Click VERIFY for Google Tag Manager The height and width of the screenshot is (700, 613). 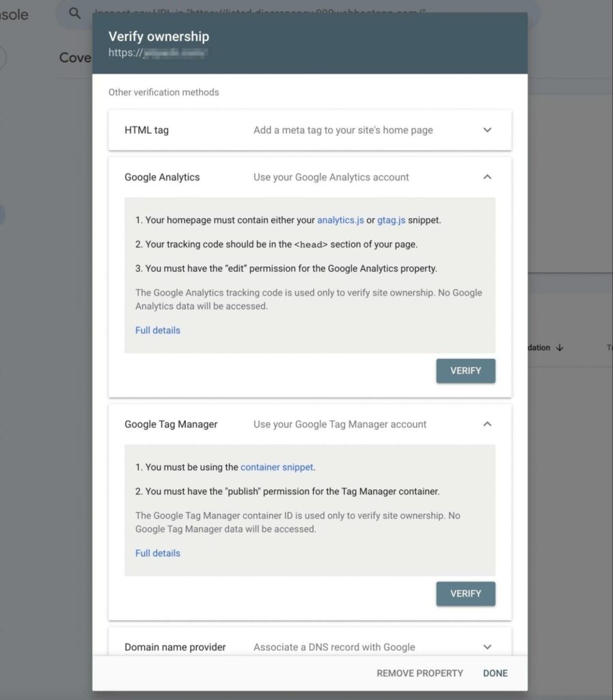[x=466, y=593]
